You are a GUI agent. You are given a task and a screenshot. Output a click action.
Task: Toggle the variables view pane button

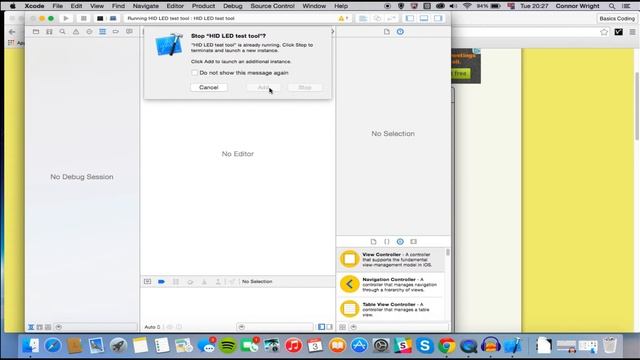click(322, 327)
